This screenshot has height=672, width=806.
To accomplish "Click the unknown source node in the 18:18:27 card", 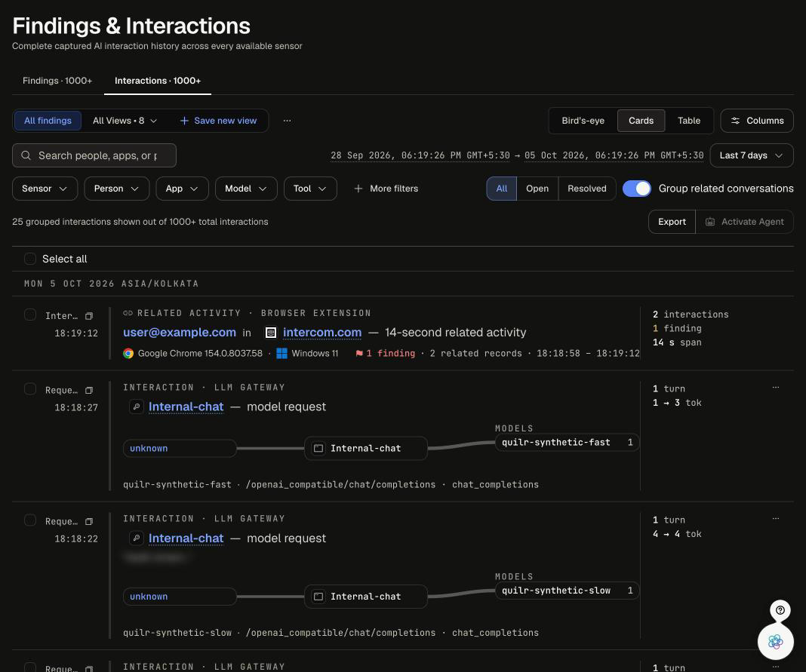I will click(180, 449).
